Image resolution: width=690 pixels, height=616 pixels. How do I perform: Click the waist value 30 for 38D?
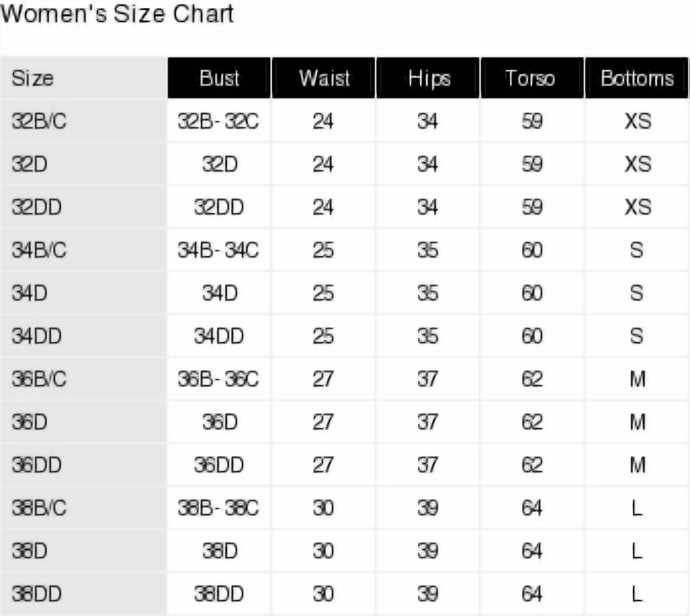click(323, 551)
